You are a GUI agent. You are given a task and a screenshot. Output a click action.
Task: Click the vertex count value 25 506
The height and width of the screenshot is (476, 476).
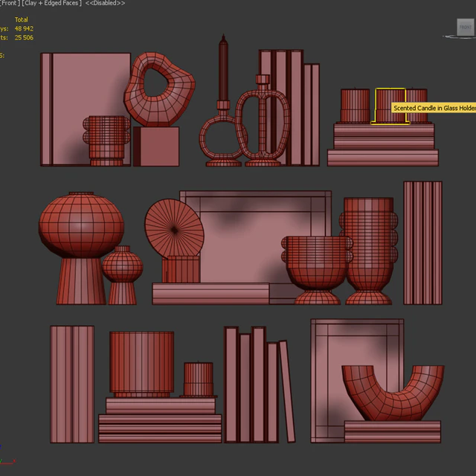(24, 38)
